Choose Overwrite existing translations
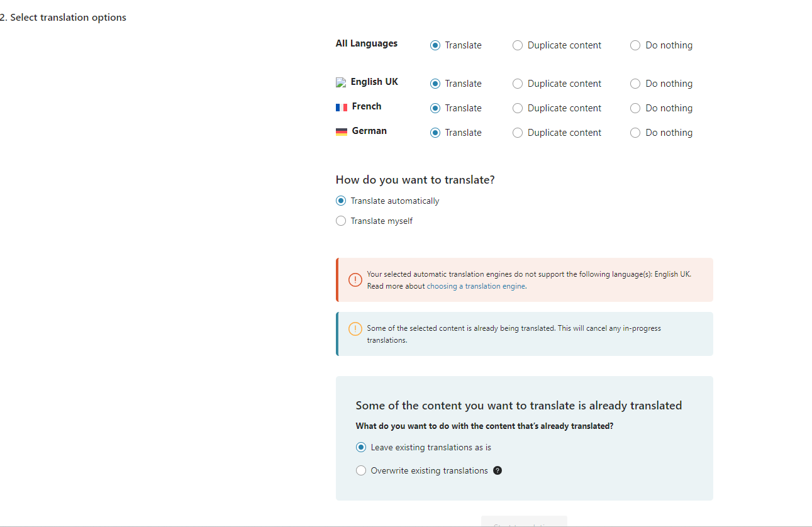 [x=361, y=470]
